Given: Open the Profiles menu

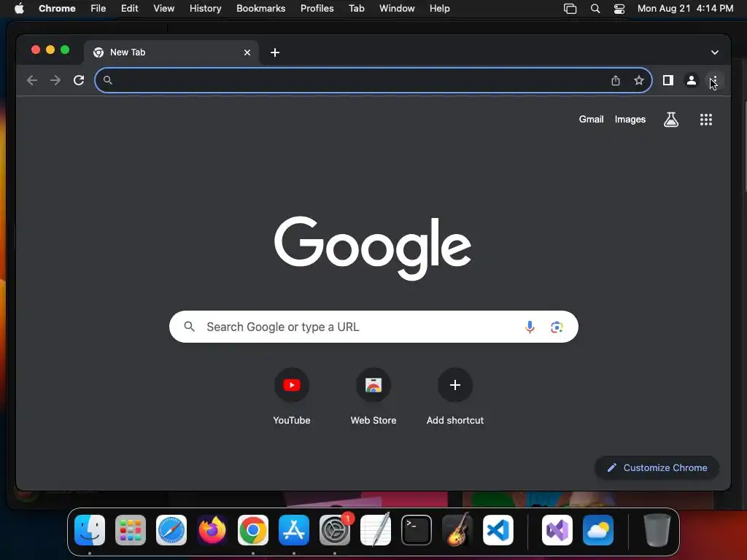Looking at the screenshot, I should coord(317,9).
